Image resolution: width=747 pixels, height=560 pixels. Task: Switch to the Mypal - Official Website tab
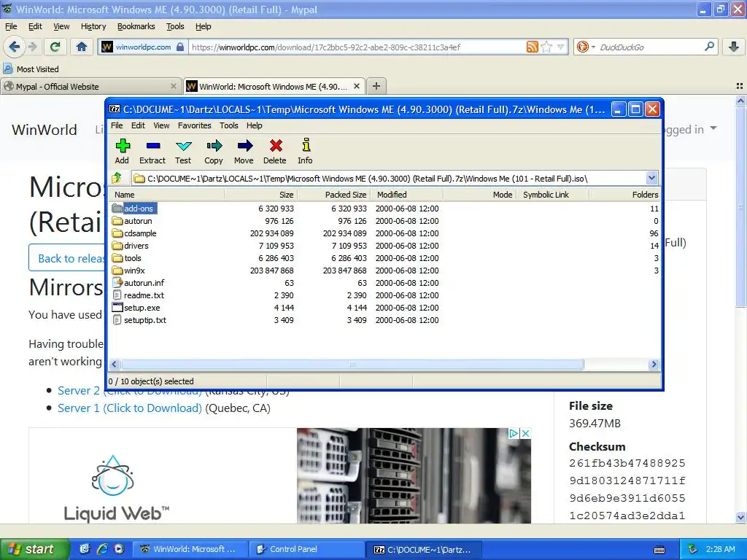[x=90, y=86]
